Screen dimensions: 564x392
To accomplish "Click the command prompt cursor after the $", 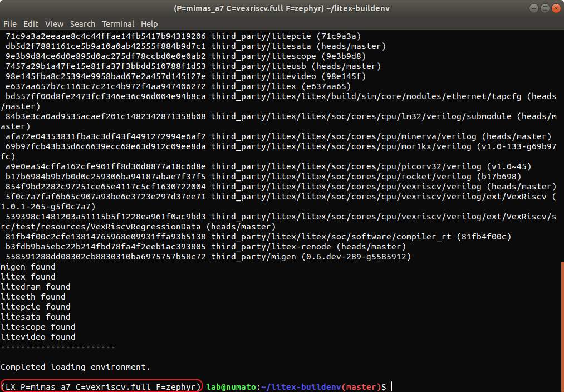I will coord(392,386).
